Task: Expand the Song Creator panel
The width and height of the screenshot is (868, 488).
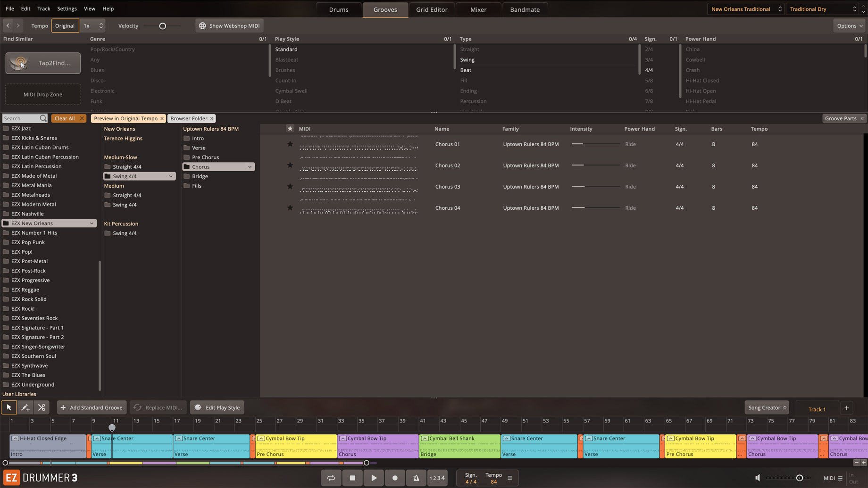Action: coord(767,407)
